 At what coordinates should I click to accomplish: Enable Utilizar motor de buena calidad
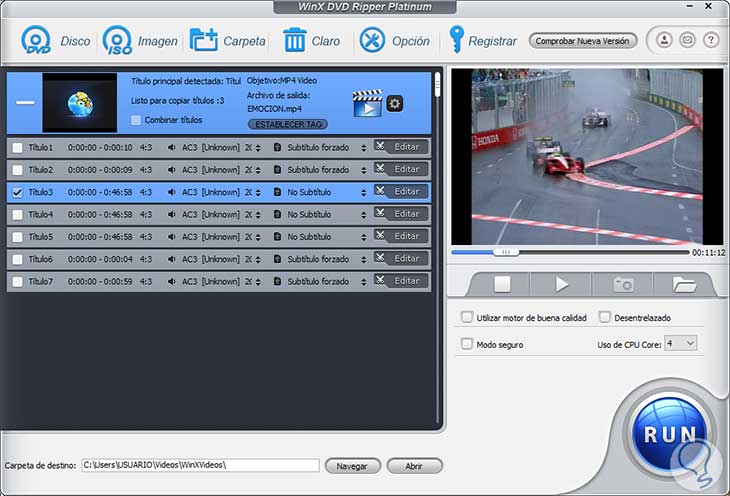click(466, 317)
